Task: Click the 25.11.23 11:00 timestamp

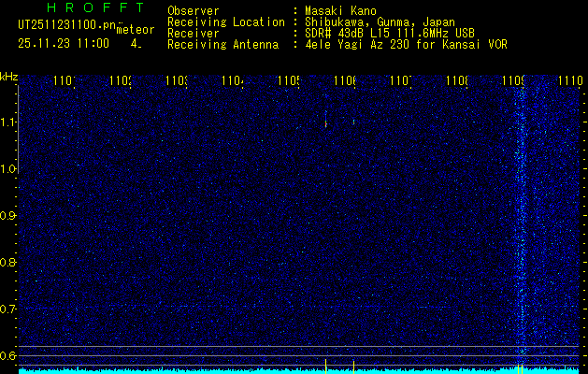Action: 63,43
